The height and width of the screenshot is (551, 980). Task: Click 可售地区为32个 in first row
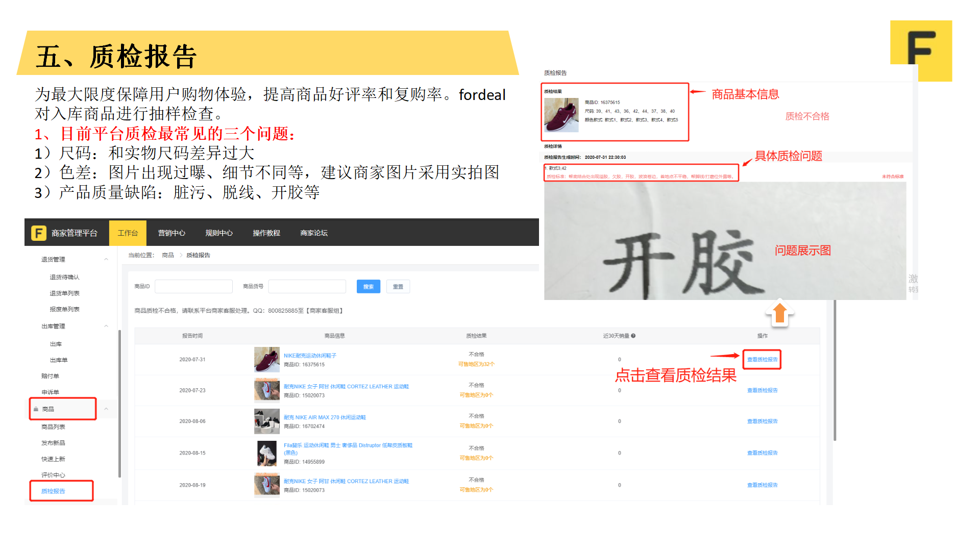tap(476, 364)
